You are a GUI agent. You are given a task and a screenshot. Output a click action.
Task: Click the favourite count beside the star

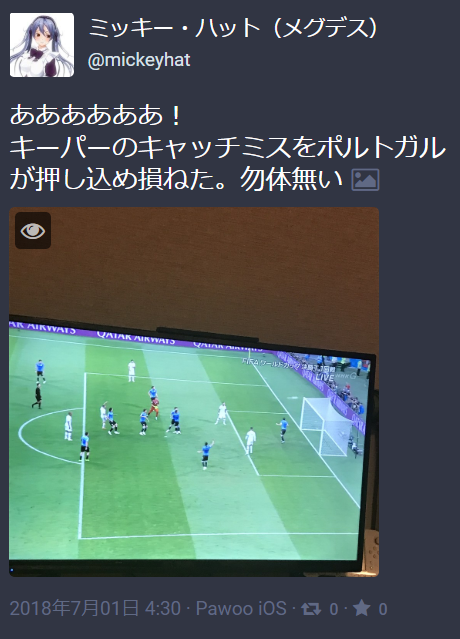(383, 609)
